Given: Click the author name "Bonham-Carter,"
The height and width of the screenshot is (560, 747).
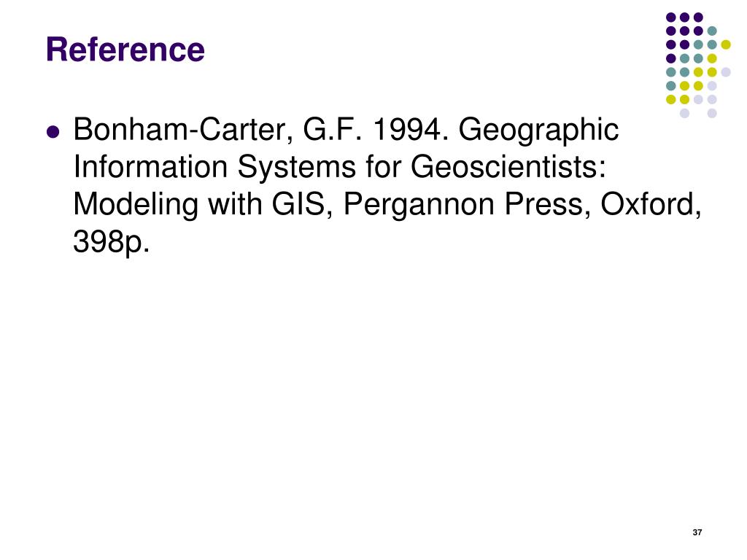Looking at the screenshot, I should coord(183,130).
